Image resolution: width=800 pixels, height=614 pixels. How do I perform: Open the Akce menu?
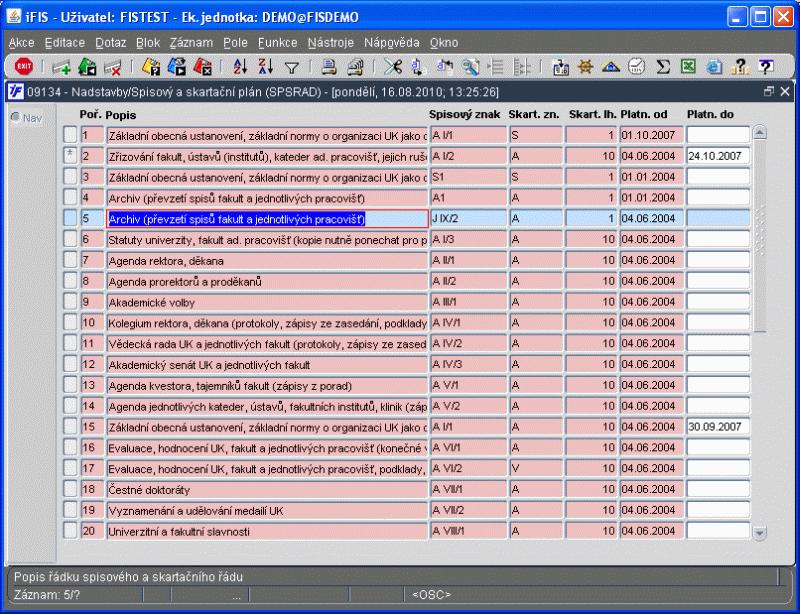coord(21,43)
